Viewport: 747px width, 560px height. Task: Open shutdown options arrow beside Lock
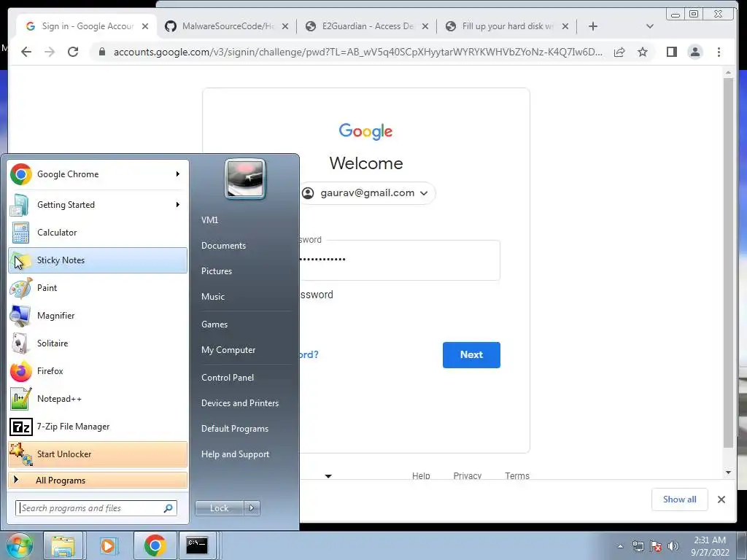click(x=252, y=508)
